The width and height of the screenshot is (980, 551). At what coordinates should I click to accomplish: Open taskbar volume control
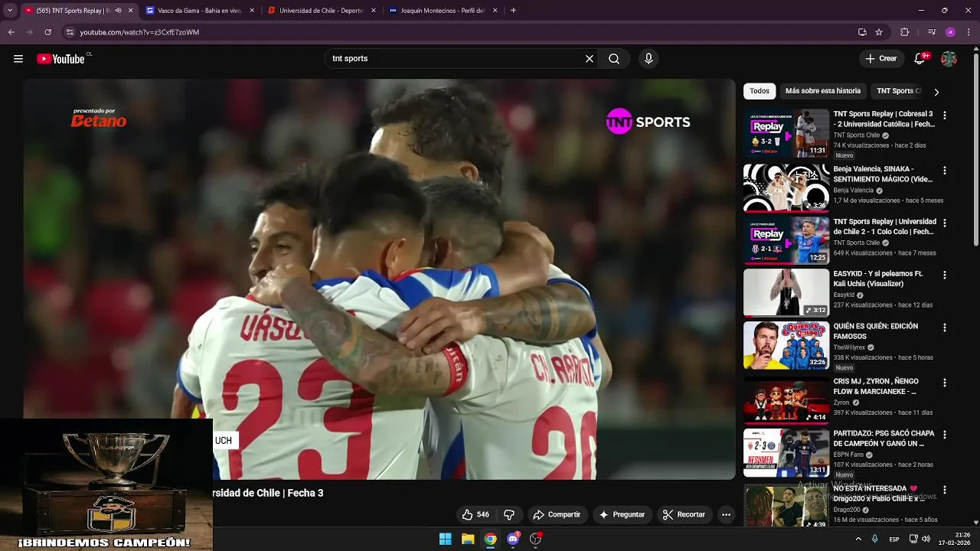[x=926, y=539]
